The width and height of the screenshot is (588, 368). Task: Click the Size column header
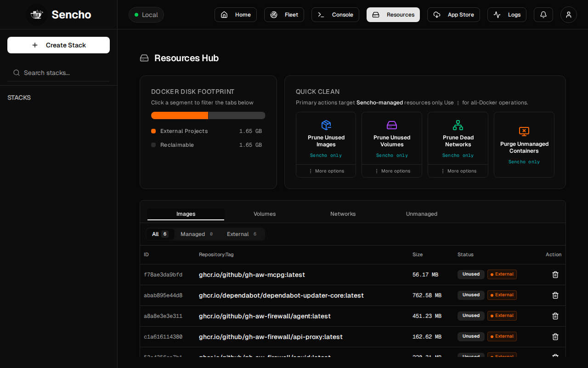tap(418, 254)
